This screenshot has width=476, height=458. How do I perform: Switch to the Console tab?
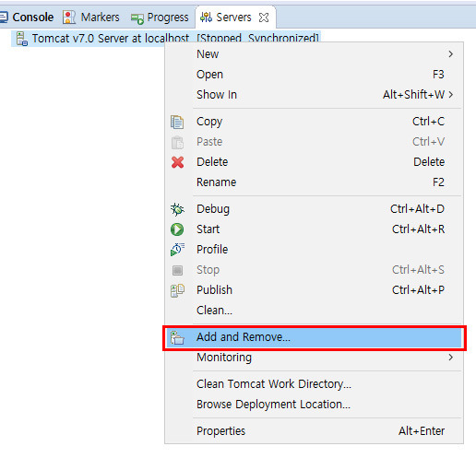point(27,18)
